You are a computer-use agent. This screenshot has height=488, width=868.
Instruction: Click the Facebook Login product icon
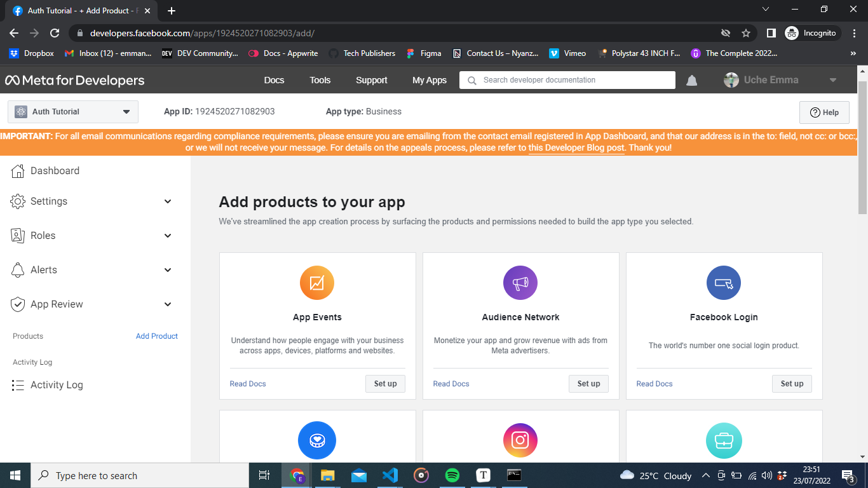(x=724, y=283)
